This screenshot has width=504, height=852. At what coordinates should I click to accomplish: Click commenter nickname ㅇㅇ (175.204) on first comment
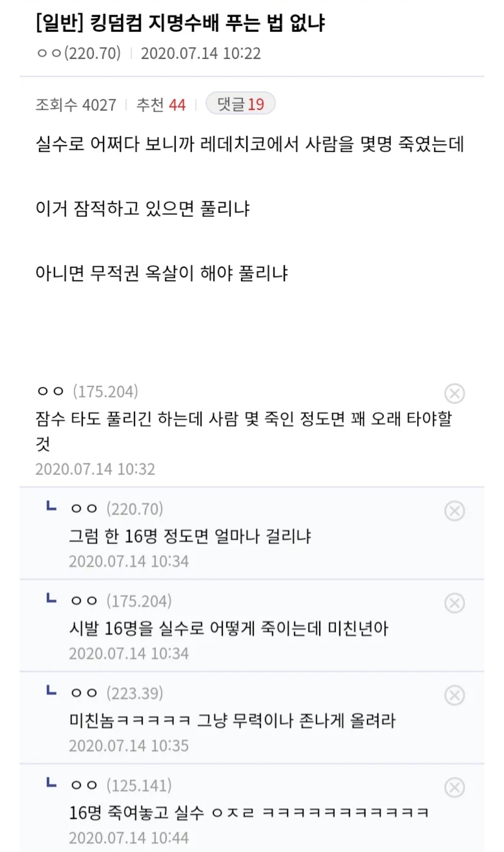(x=87, y=391)
